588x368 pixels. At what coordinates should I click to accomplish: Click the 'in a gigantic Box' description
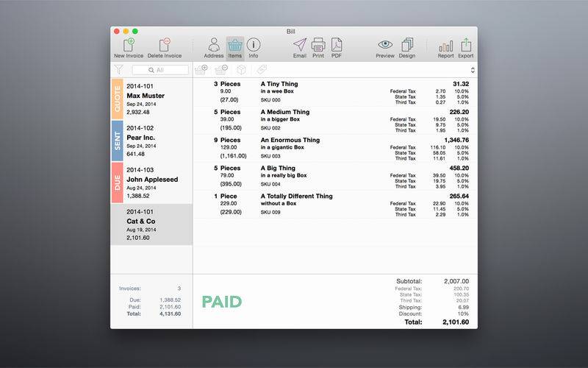(x=282, y=147)
